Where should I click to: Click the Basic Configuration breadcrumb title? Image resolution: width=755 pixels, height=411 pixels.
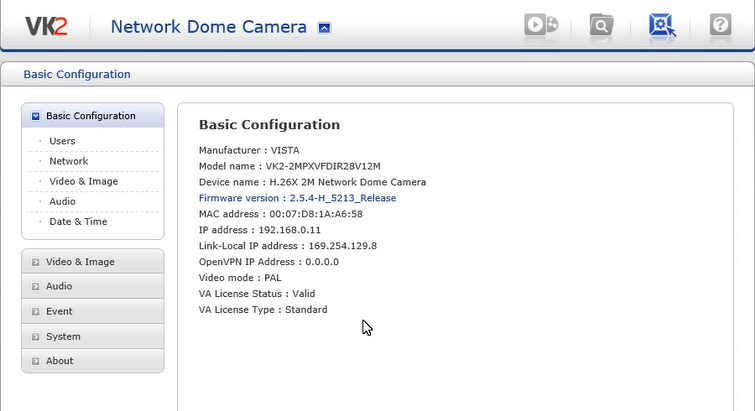pos(77,75)
